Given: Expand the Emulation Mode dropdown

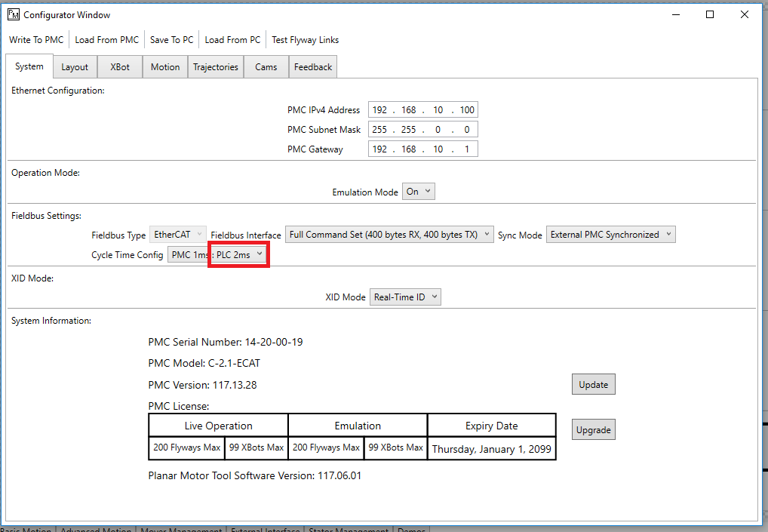Looking at the screenshot, I should click(x=419, y=192).
